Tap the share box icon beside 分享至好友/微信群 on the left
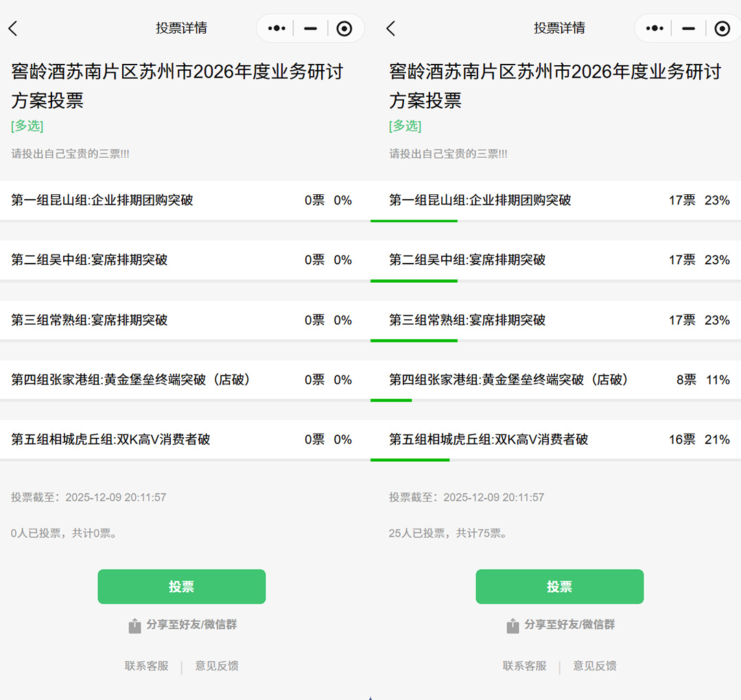This screenshot has height=700, width=741. point(134,625)
